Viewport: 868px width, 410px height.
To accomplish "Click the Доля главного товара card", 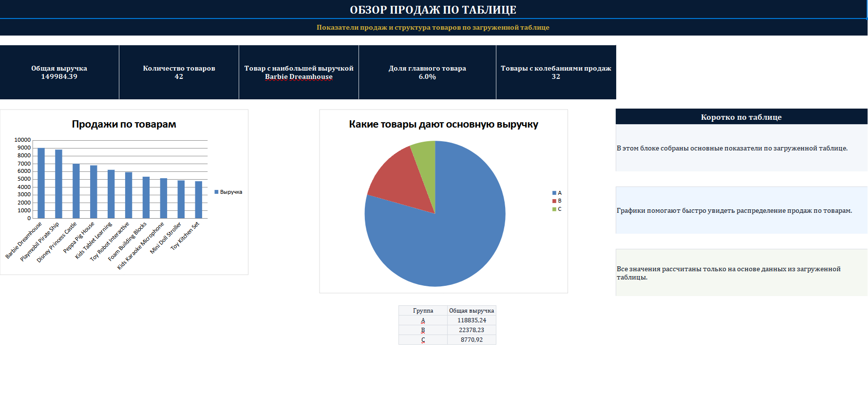I will tap(427, 72).
